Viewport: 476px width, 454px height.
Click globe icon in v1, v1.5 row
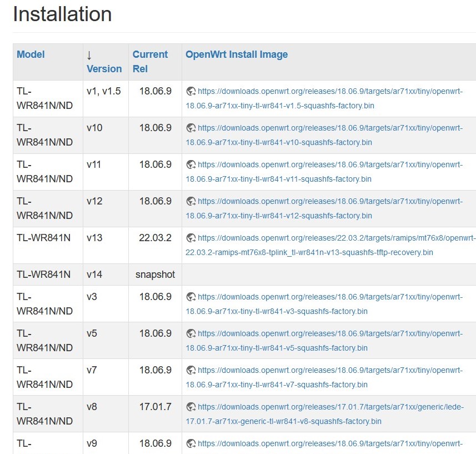point(191,91)
